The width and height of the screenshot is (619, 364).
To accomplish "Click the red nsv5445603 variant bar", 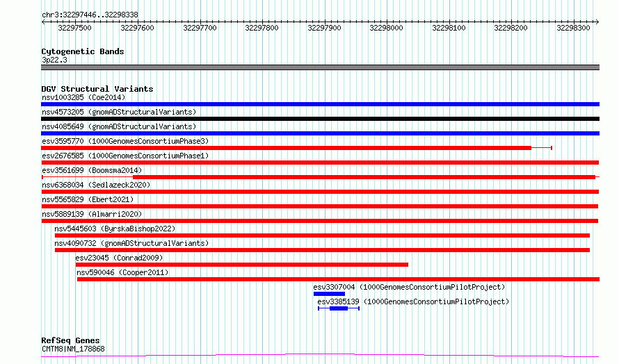I will pos(322,235).
